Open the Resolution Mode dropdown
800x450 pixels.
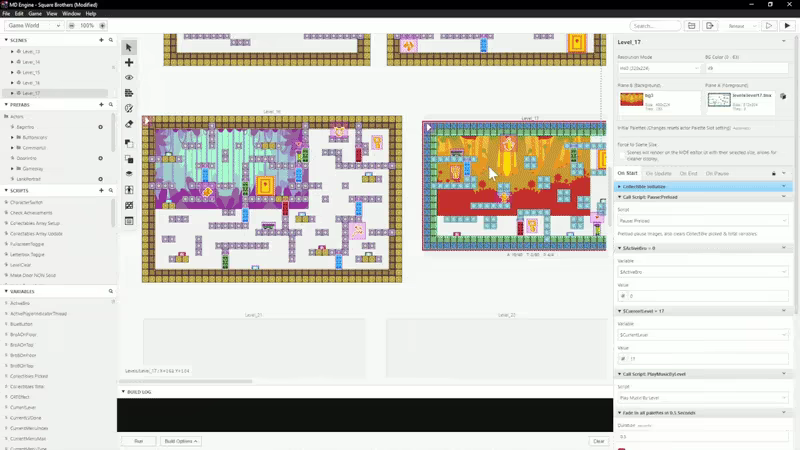click(659, 68)
